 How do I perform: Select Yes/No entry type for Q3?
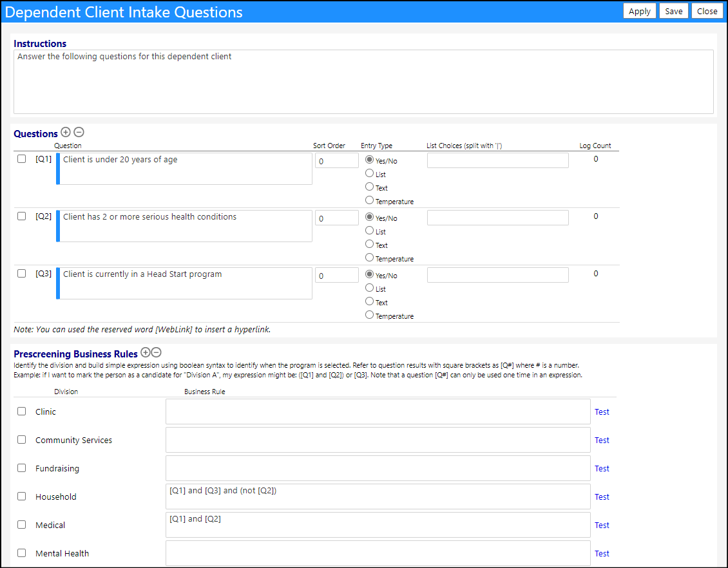[370, 274]
